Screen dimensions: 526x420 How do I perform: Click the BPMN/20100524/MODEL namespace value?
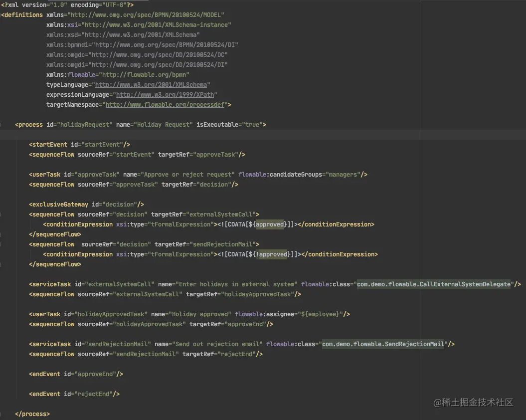tap(146, 15)
